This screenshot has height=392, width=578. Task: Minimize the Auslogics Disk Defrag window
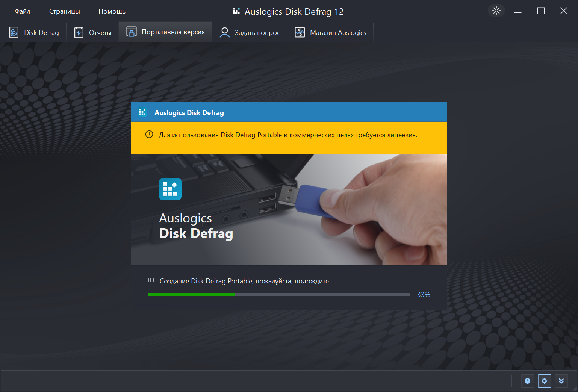click(518, 11)
